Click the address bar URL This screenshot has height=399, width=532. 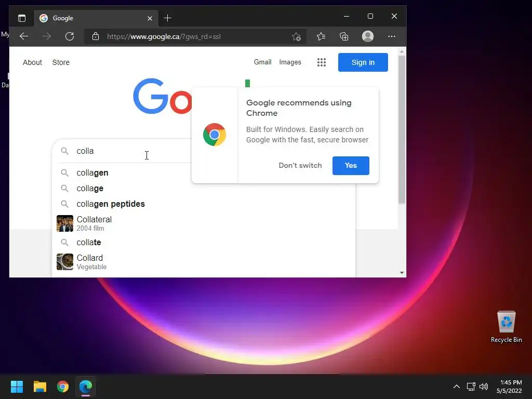point(164,37)
